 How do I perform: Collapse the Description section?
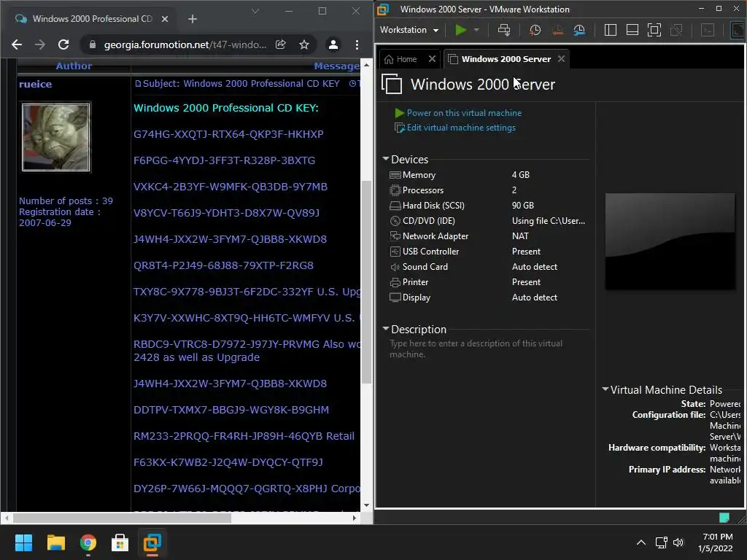point(386,329)
